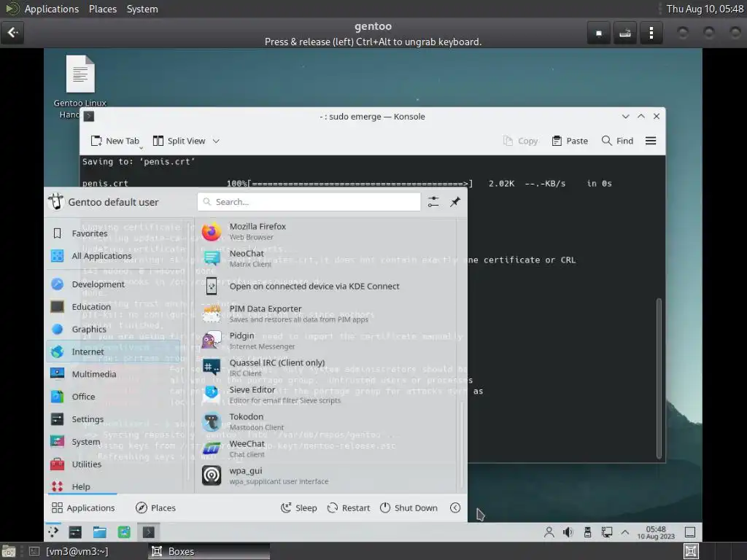Open the Konsole hamburger menu
747x560 pixels.
[651, 141]
